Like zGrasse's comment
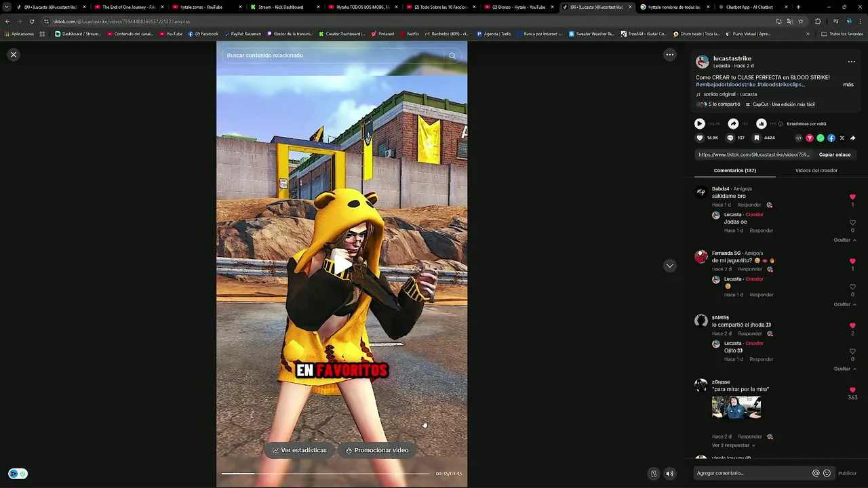868x488 pixels. point(852,390)
